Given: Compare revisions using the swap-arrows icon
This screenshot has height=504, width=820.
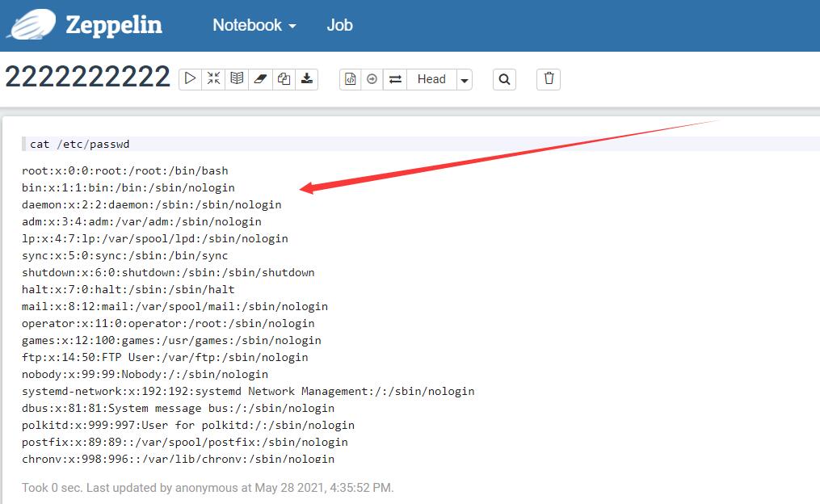Looking at the screenshot, I should tap(395, 79).
